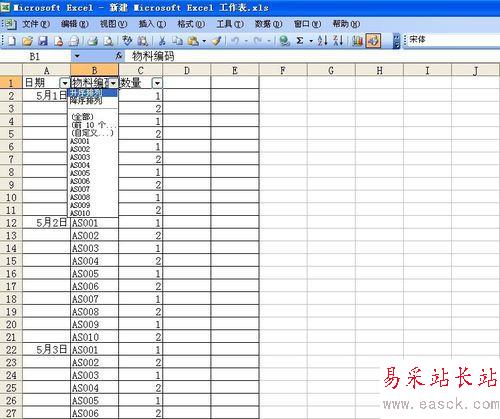Click the Excel icon in the title bar

click(5, 7)
